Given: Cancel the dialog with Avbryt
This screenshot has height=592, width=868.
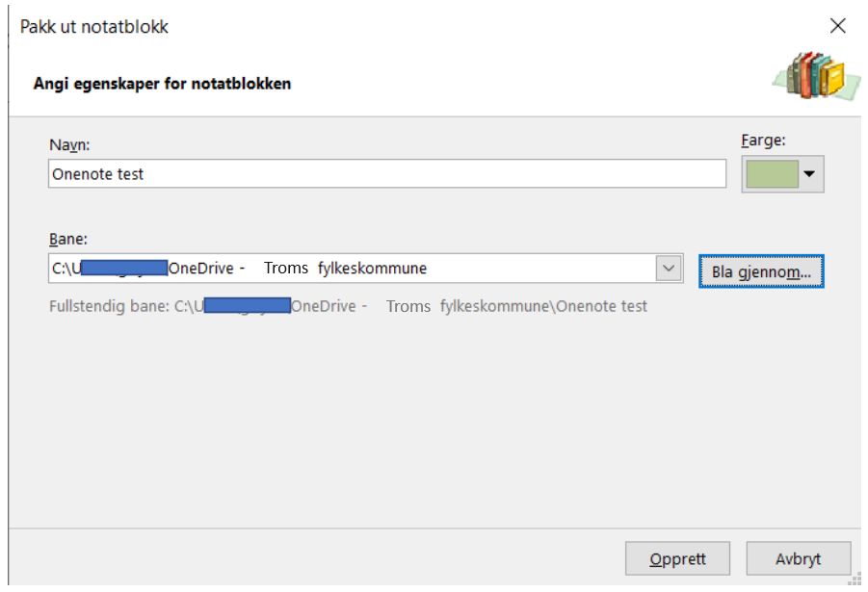Looking at the screenshot, I should (x=799, y=559).
